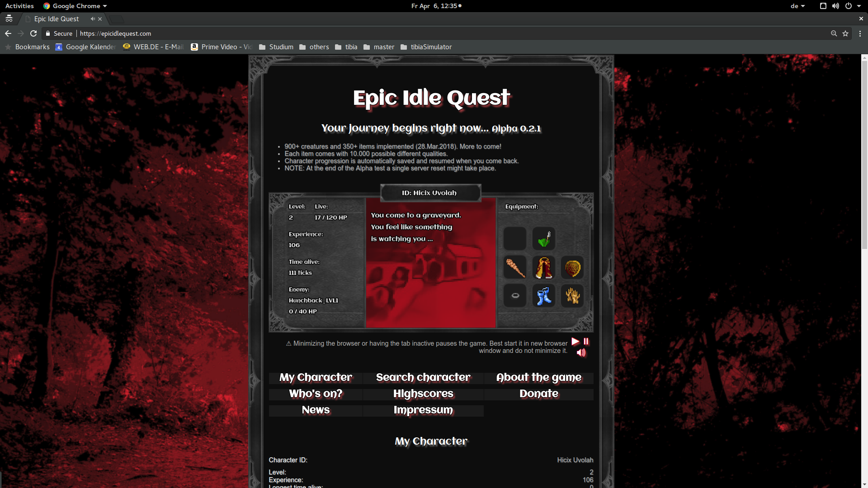Click the Hunchback_LVL1 enemy health bar
Screen dimensions: 868x488
point(302,311)
